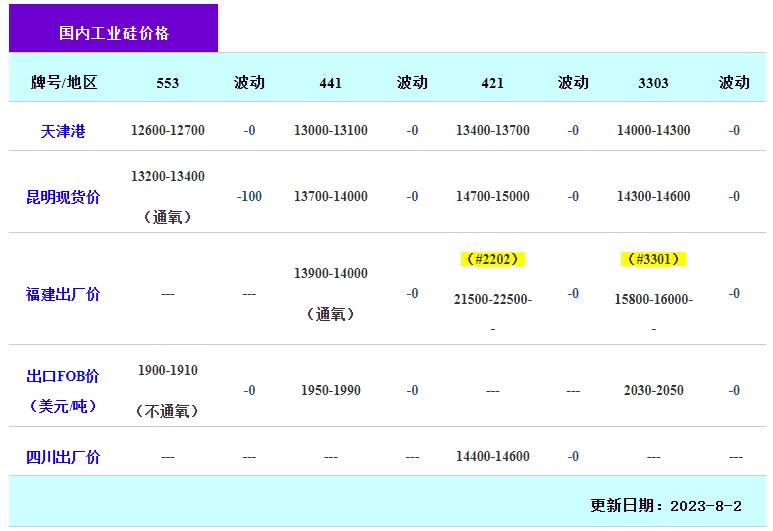Click the price 13000-13100 cell
Image resolution: width=773 pixels, height=531 pixels.
331,130
